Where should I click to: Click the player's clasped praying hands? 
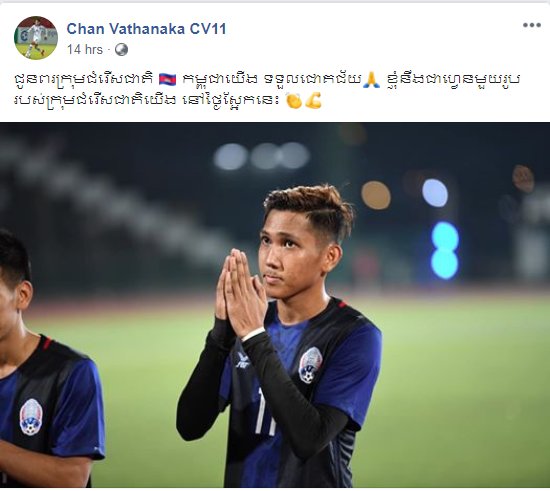(241, 293)
